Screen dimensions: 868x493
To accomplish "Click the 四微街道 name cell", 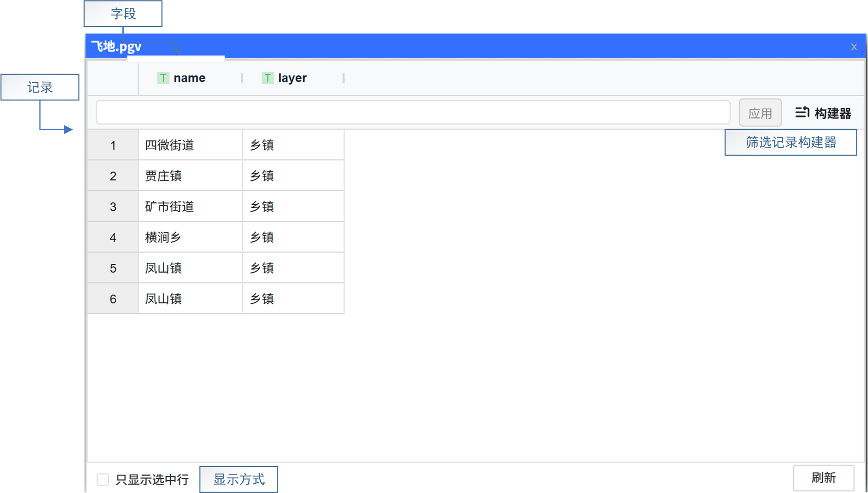I will point(190,145).
